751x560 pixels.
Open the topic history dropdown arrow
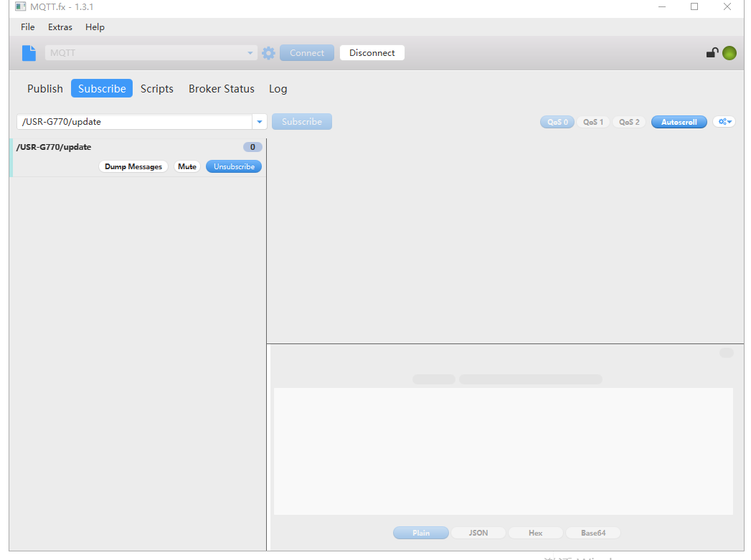click(x=259, y=122)
